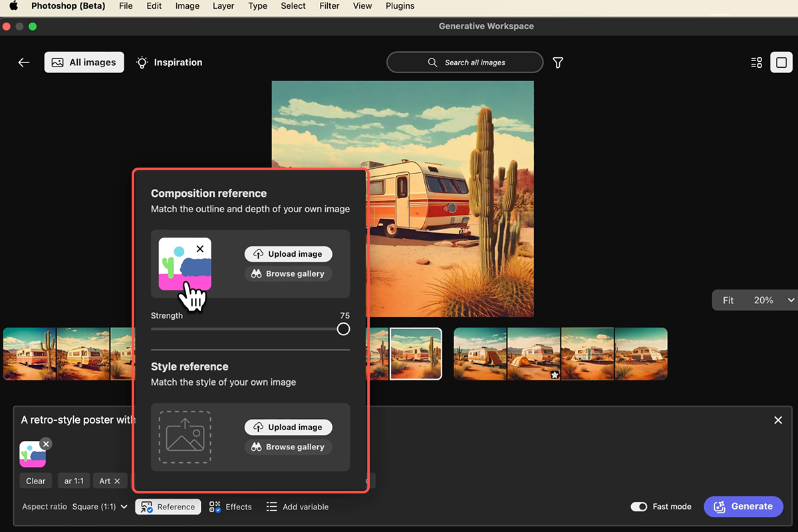Open the Image menu in the menu bar
The image size is (798, 532).
point(187,6)
